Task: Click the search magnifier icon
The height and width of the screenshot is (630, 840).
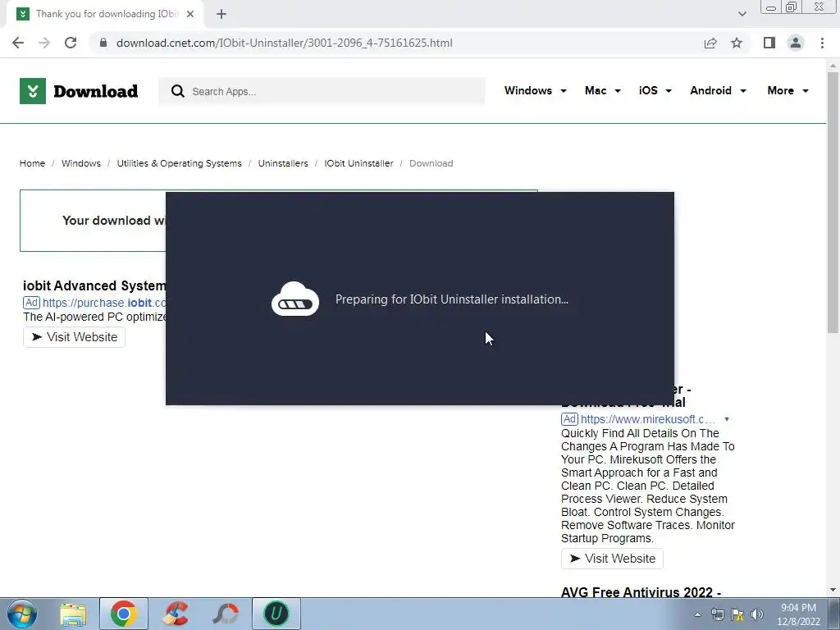Action: 178,91
